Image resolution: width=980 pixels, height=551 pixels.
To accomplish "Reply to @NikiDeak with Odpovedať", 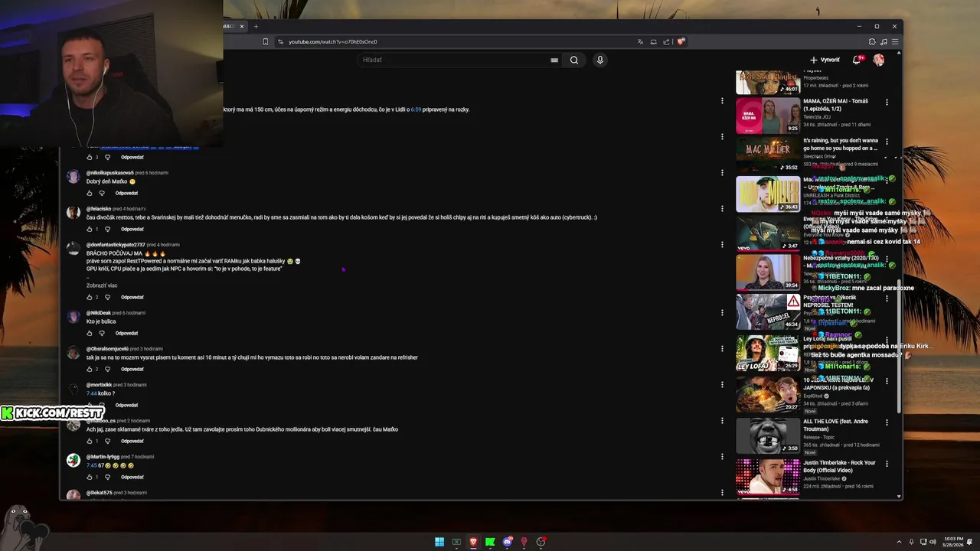I will click(126, 333).
